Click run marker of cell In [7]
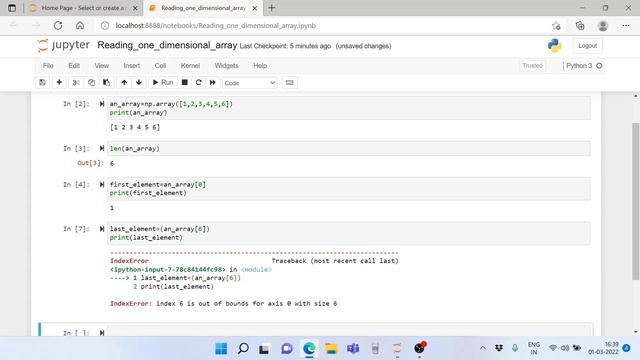The image size is (640, 360). tap(102, 229)
